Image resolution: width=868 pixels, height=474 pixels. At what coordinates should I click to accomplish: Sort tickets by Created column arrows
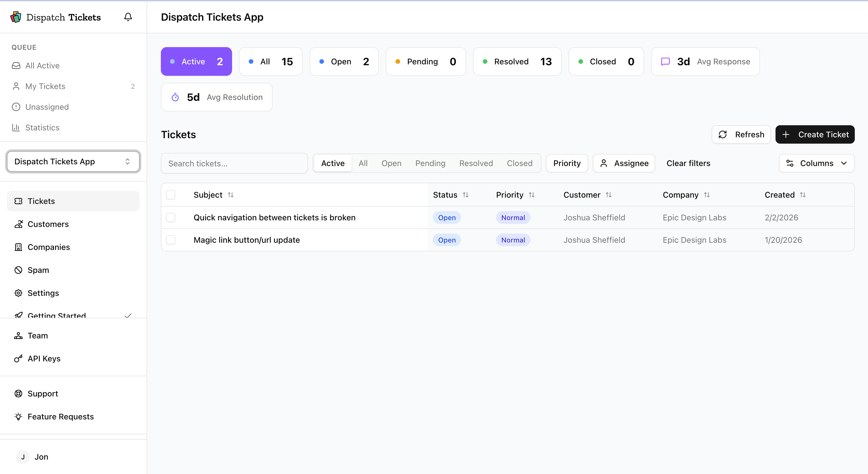tap(803, 195)
